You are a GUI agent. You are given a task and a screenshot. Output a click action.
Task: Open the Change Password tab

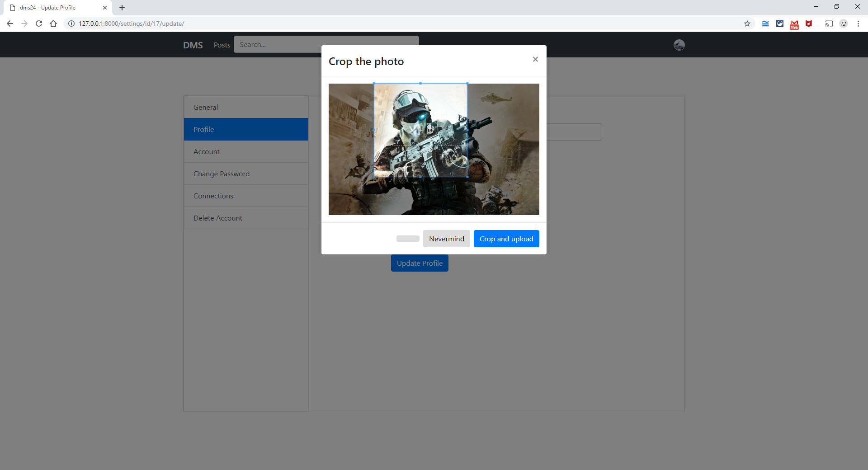pos(246,174)
